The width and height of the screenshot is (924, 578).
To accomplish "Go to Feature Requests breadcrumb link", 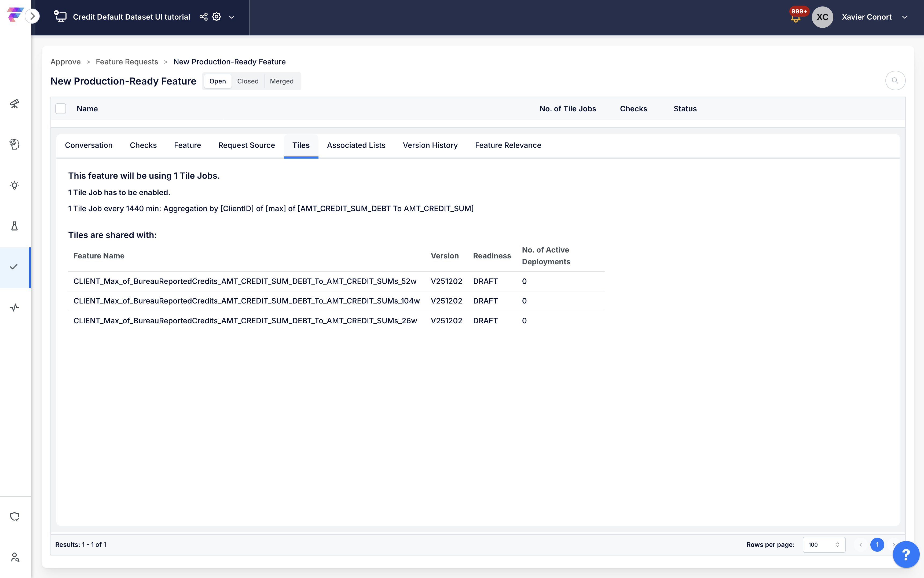I will (x=127, y=62).
